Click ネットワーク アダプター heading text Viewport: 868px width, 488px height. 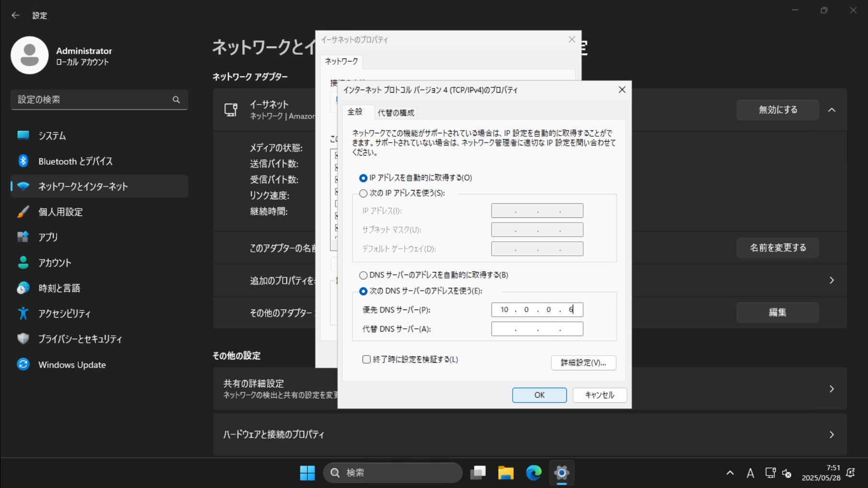click(250, 77)
